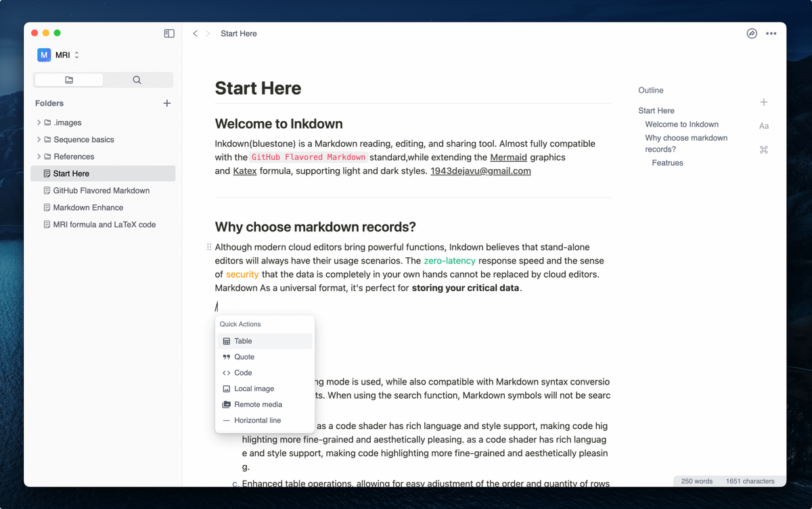Screen dimensions: 812x509
Task: Click the Quote marks icon in Quick Actions
Action: 227,357
